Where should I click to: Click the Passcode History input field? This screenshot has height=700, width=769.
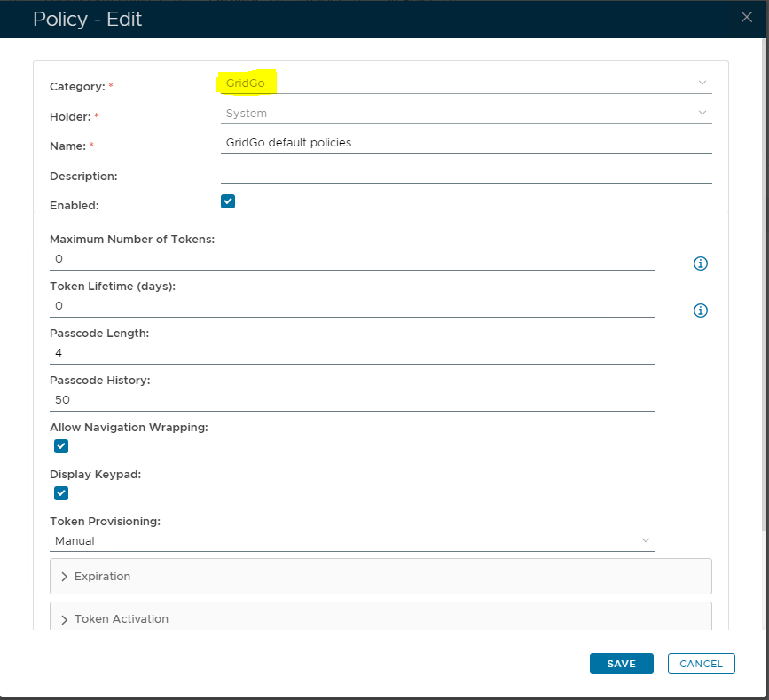tap(352, 400)
